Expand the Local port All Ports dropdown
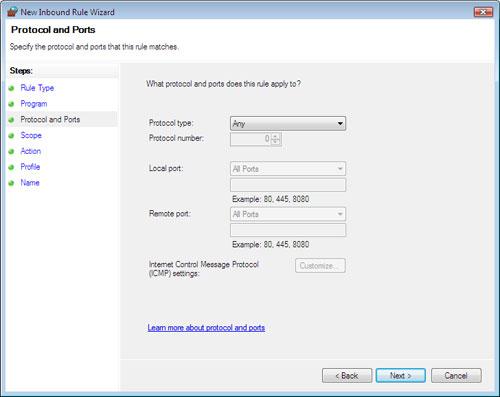 (288, 169)
